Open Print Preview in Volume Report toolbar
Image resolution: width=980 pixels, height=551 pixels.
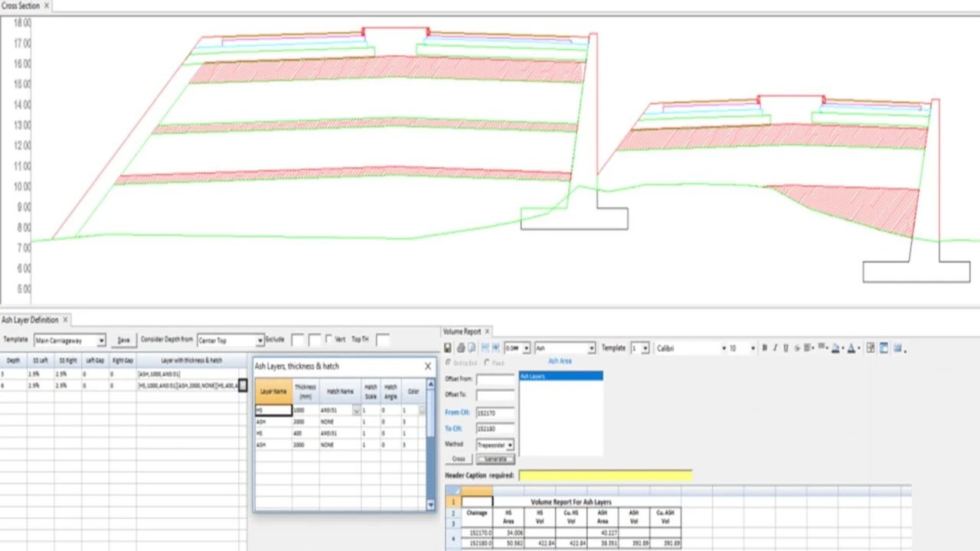[471, 348]
